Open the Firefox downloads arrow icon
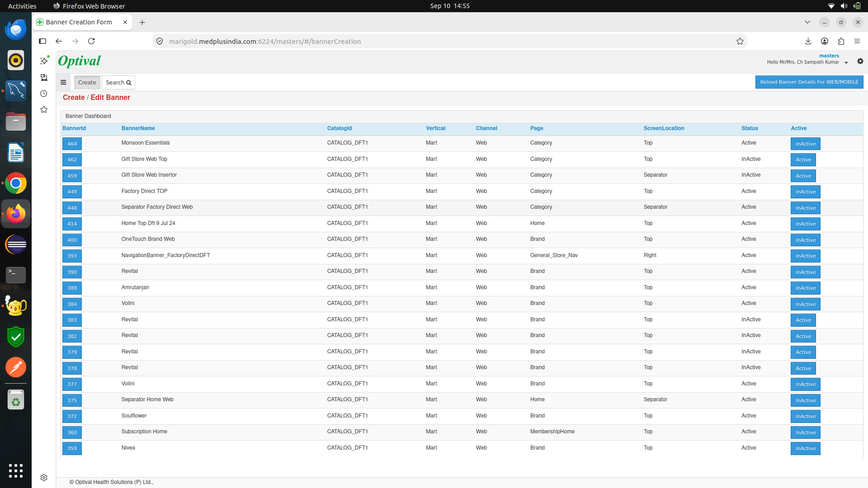 tap(808, 41)
